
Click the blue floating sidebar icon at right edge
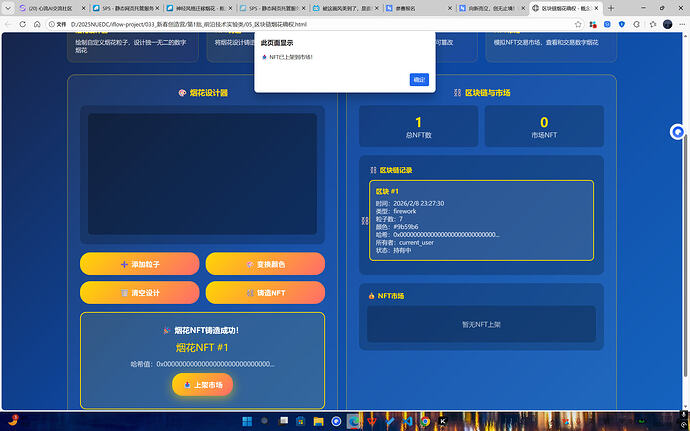tap(678, 131)
